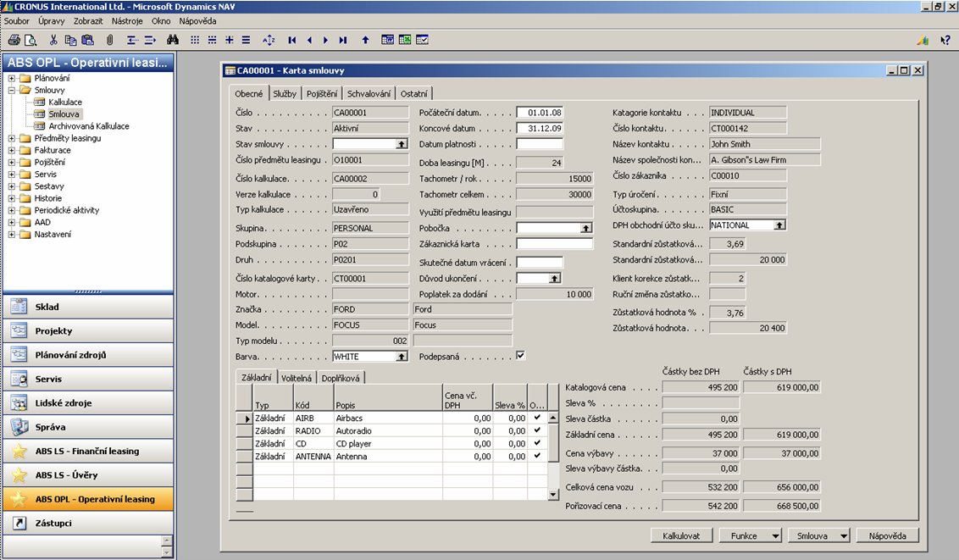Open the Sklad navigation pane section
Screen dimensions: 959x560
click(x=88, y=307)
